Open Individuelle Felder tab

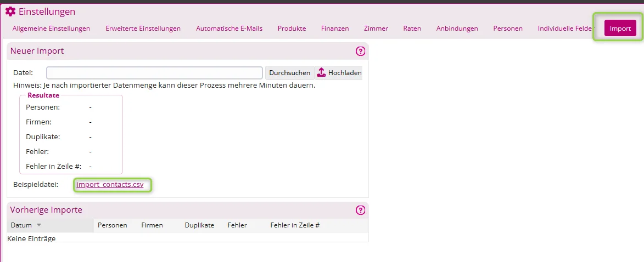565,29
